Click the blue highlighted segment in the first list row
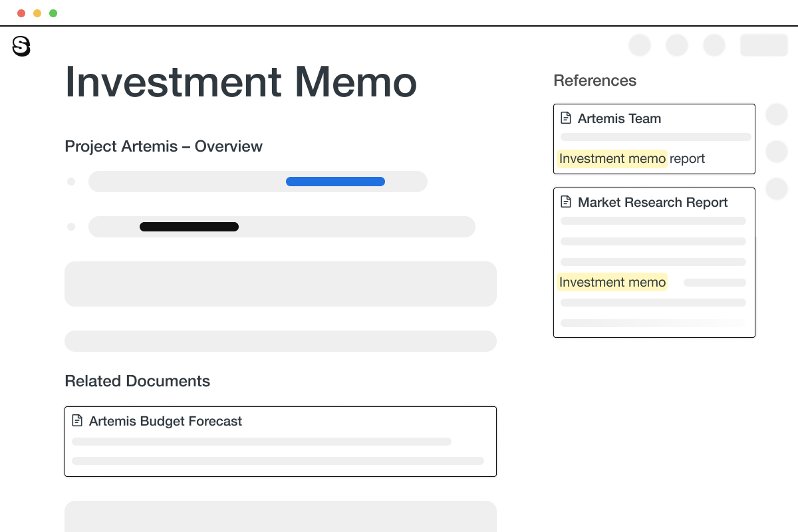 click(335, 182)
